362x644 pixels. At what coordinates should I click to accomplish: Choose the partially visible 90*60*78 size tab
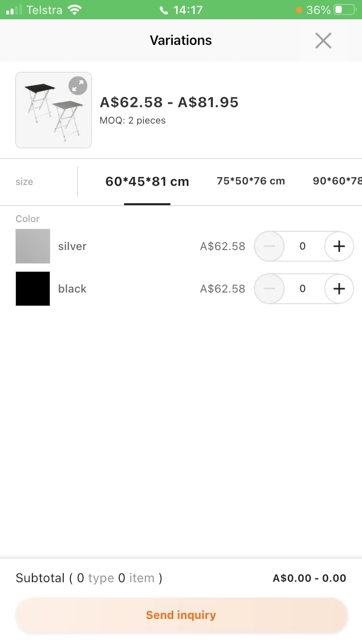(x=337, y=181)
